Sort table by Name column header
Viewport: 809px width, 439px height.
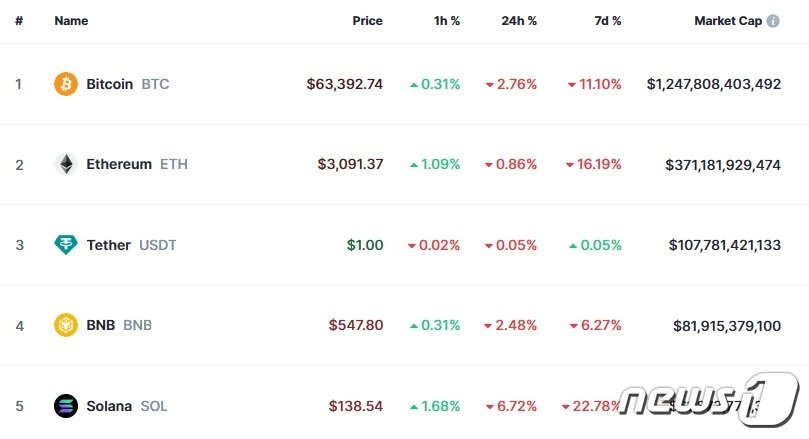coord(71,21)
